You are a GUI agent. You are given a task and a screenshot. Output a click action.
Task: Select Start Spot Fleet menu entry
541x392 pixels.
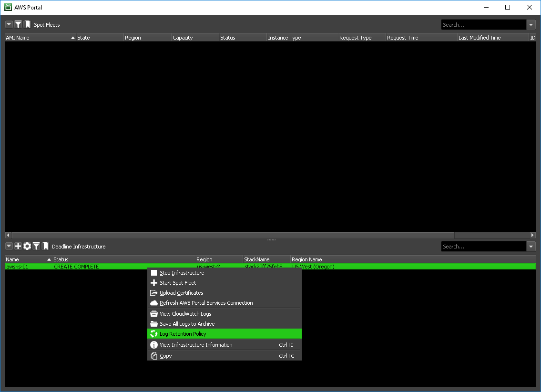click(x=178, y=283)
